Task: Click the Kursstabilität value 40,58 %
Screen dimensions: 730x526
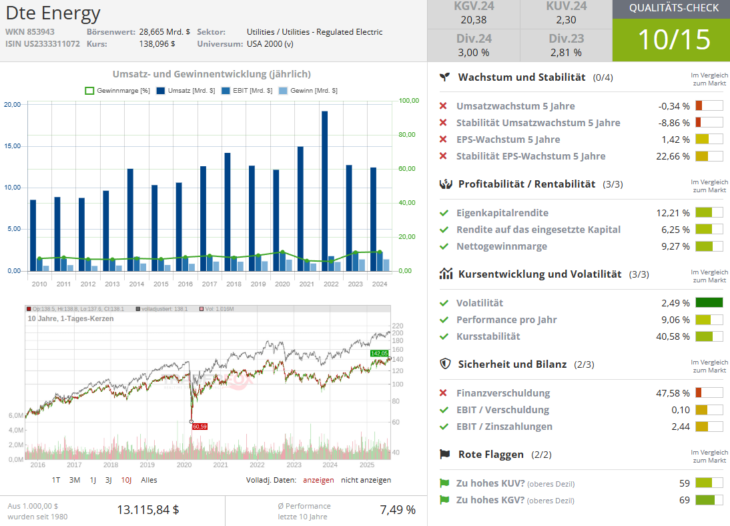Action: coord(673,337)
